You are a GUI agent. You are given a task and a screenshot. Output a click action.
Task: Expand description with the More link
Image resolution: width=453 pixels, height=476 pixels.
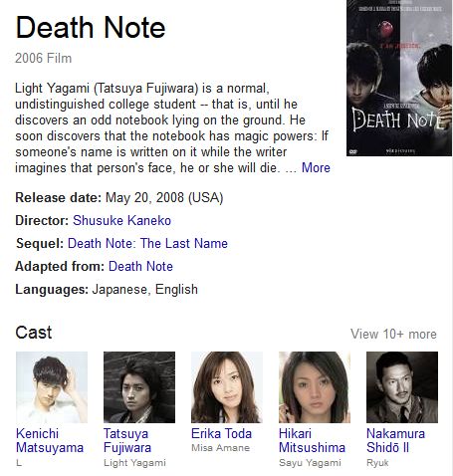coord(316,167)
